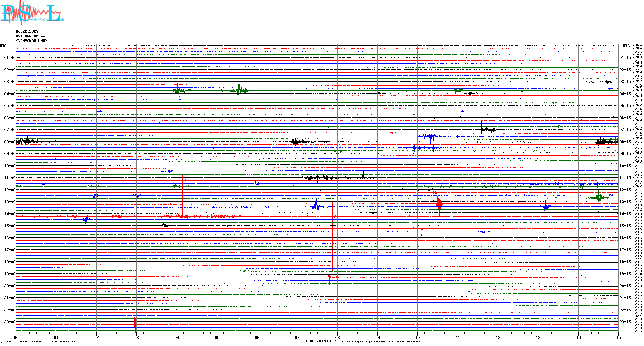
Task: Click the PSL seismology lab logo
Action: click(32, 13)
